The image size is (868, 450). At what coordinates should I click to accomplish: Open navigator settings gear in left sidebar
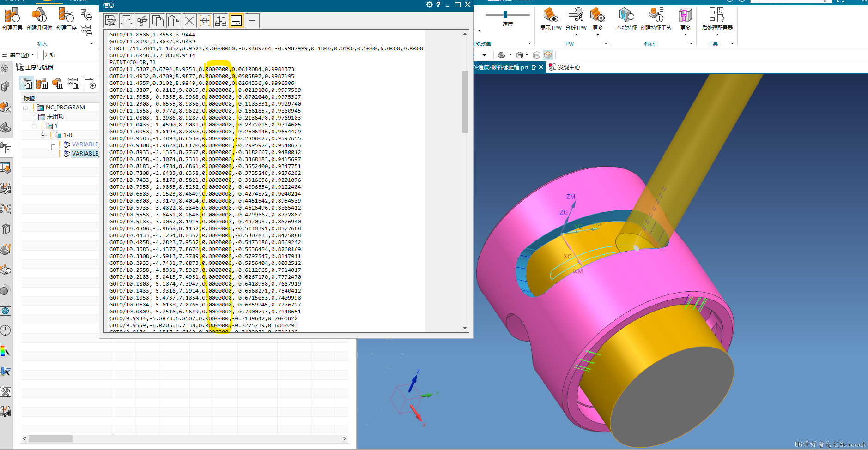coord(5,68)
